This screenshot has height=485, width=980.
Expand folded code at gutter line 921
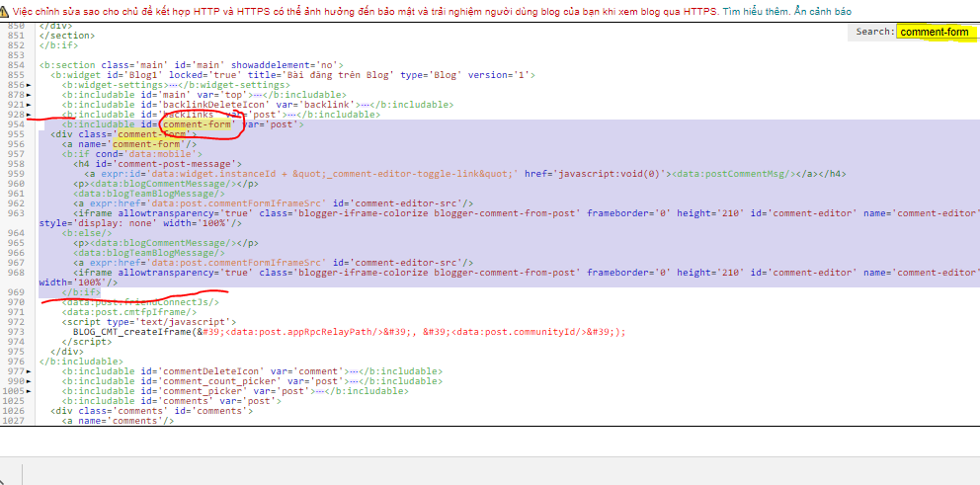[29, 105]
